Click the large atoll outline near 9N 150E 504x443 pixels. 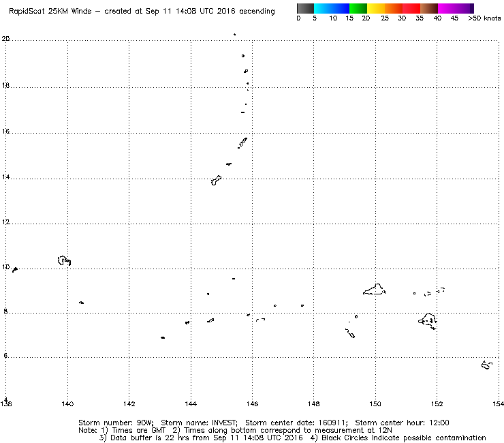pos(375,289)
